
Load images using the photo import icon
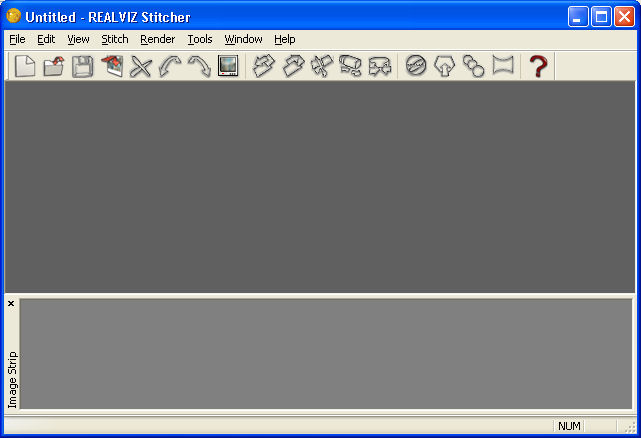point(112,66)
